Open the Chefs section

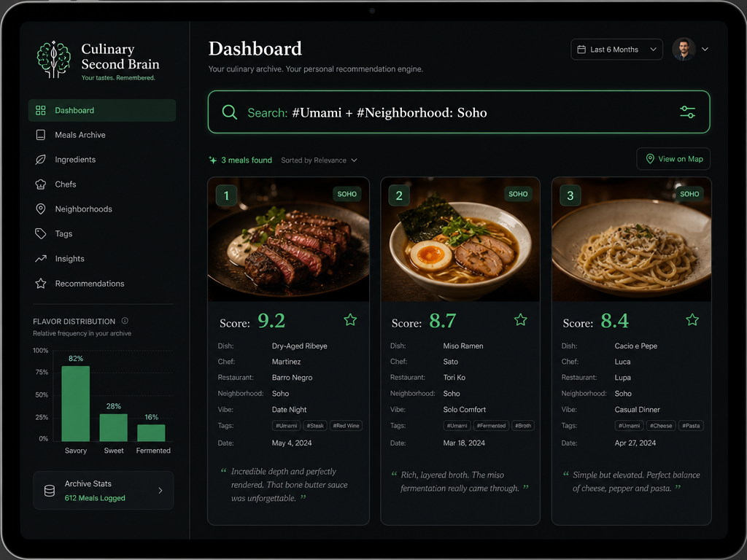[x=102, y=184]
